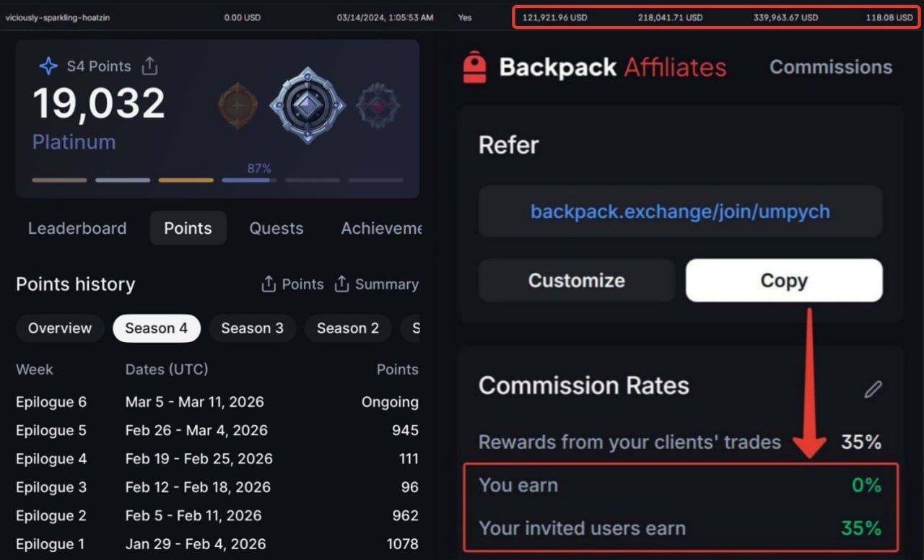Viewport: 924px width, 560px height.
Task: Click the red Backpack logo icon
Action: click(474, 67)
